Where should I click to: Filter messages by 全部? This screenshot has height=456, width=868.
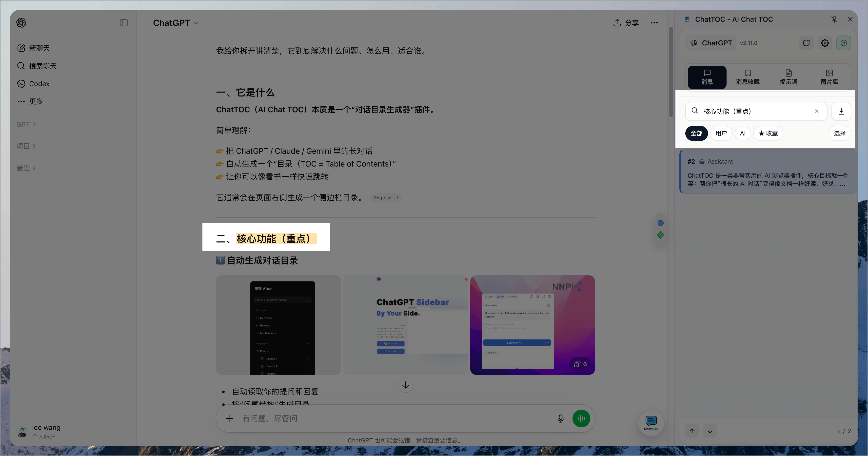point(696,133)
